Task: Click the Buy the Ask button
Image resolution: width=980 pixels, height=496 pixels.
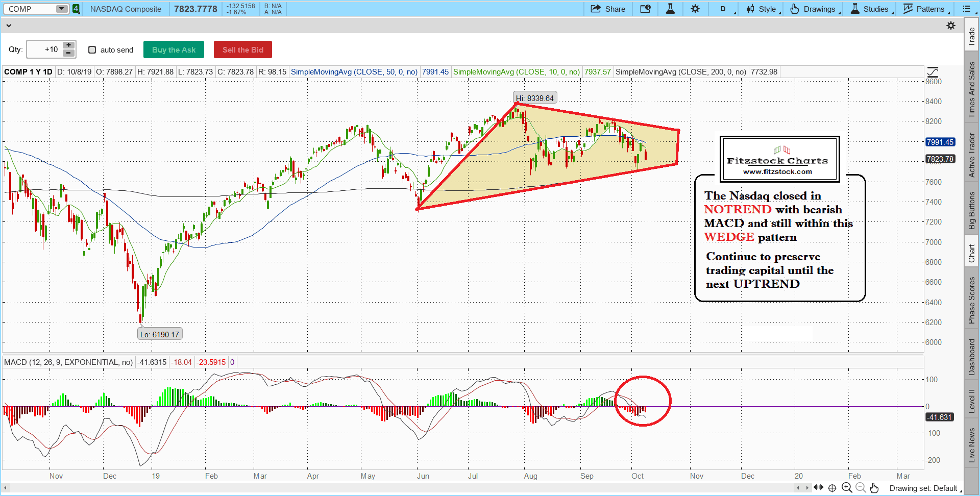Action: [174, 50]
